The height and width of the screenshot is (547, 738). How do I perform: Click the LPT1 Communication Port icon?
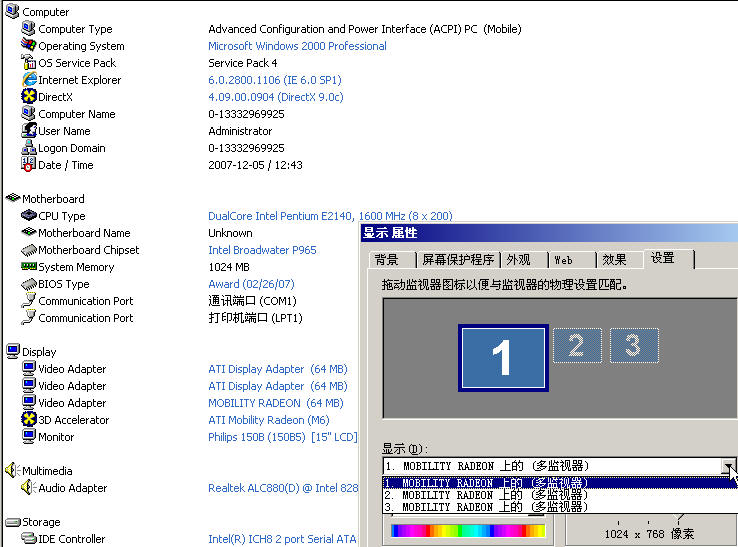point(29,317)
